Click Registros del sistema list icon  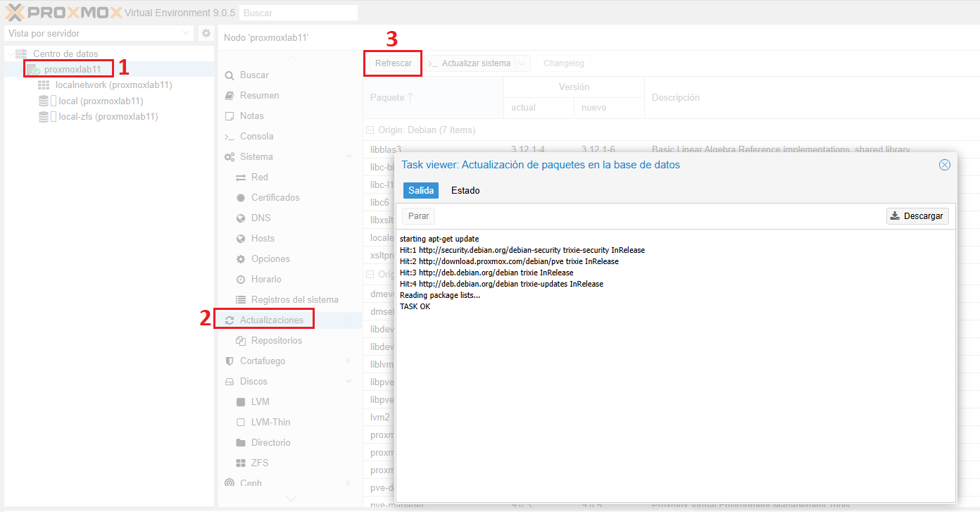tap(241, 299)
